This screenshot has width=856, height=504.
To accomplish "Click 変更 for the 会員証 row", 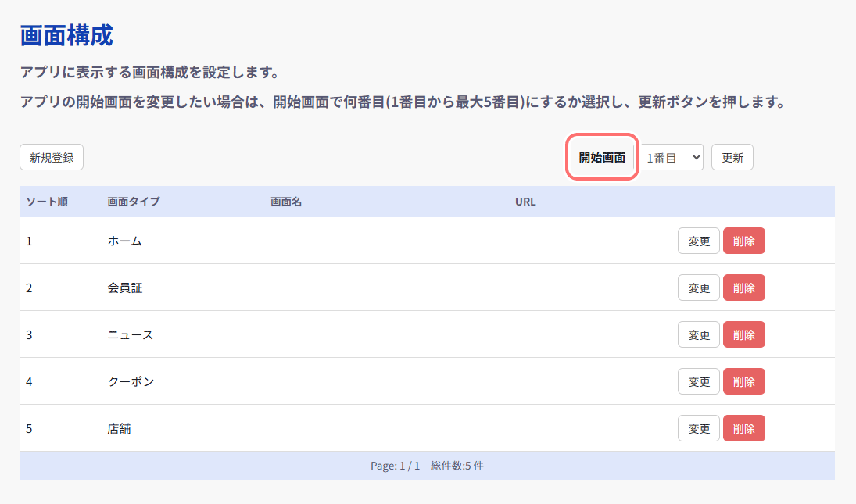I will pyautogui.click(x=698, y=288).
